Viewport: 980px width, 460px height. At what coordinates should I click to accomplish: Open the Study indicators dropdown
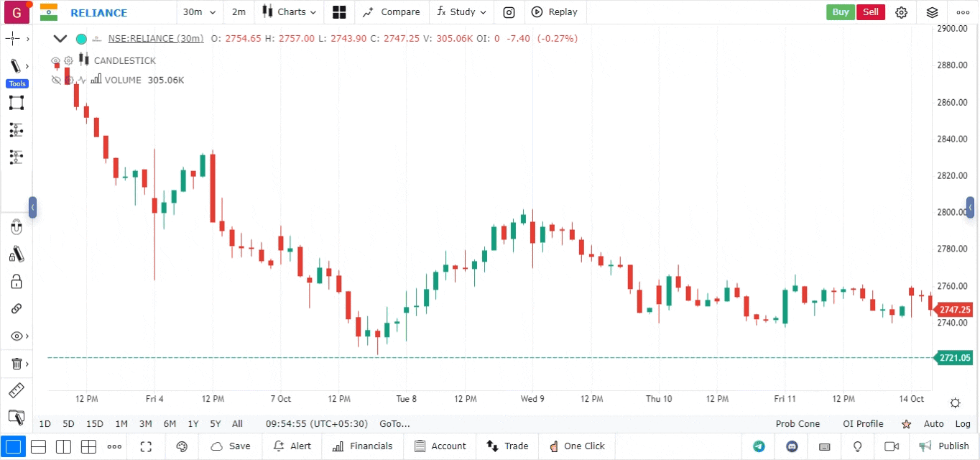click(x=461, y=12)
